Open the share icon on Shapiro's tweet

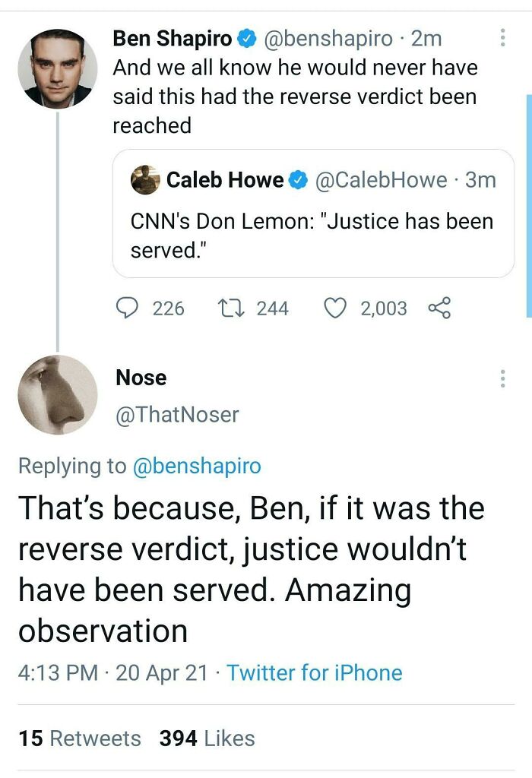pyautogui.click(x=439, y=308)
